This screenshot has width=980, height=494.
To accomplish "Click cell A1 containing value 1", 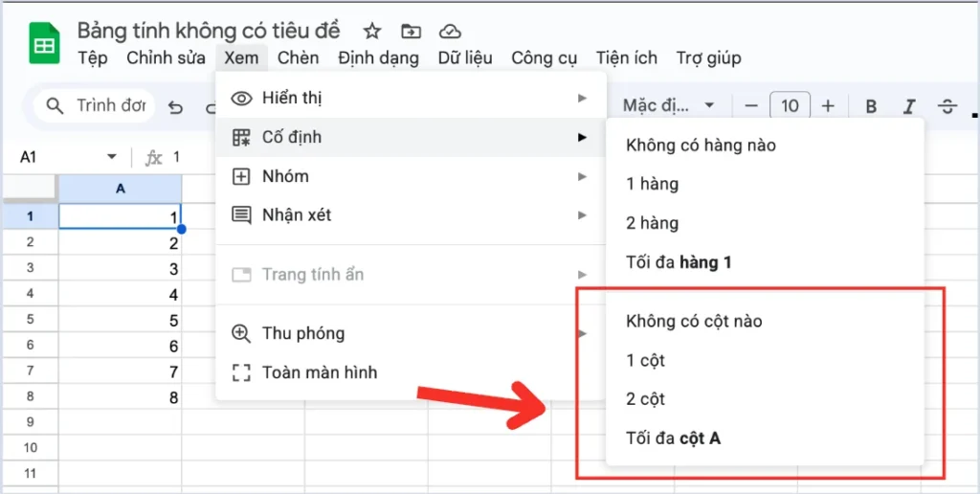I will 120,217.
